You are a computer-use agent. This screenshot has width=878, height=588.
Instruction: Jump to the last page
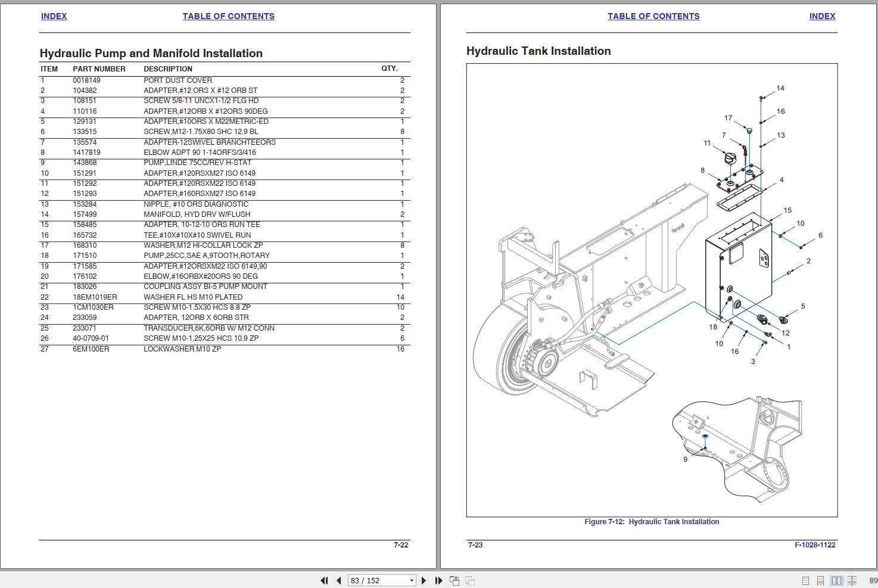[x=438, y=580]
